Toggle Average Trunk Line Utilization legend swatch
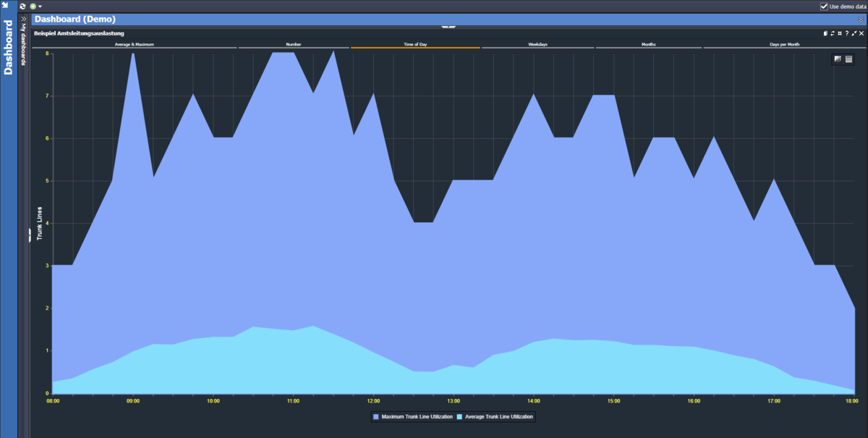The image size is (868, 438). 458,417
